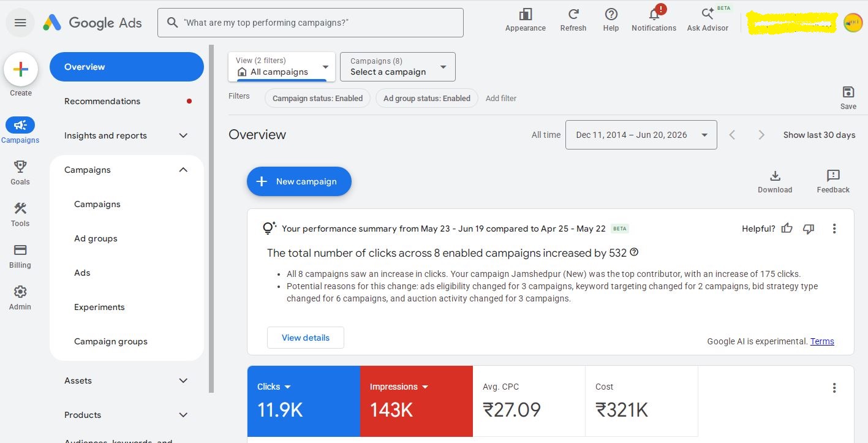Go to next date range arrow

[x=761, y=135]
